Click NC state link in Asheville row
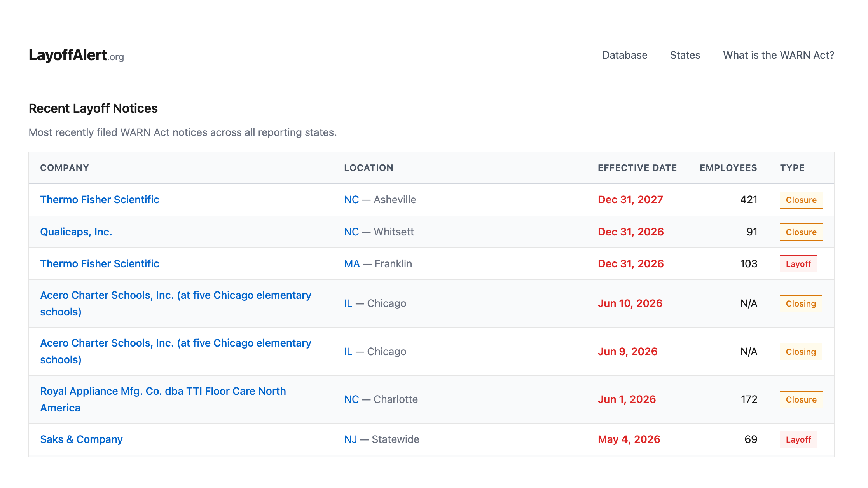The image size is (868, 488). 351,199
